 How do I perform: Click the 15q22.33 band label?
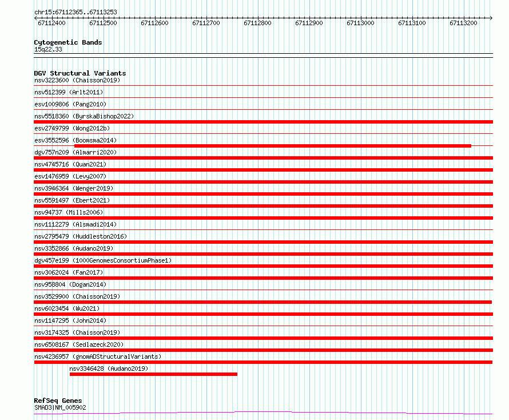click(48, 49)
